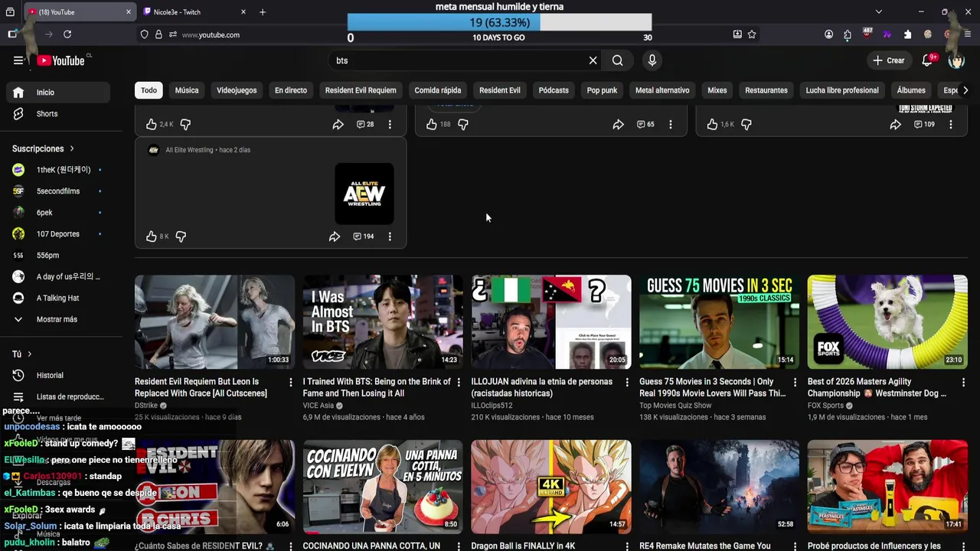Viewport: 980px width, 551px height.
Task: Open the browser application menu icon
Action: click(x=968, y=34)
